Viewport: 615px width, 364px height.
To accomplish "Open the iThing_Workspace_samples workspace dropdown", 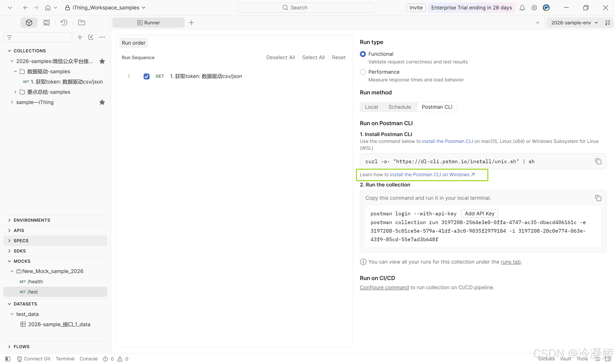I will [106, 8].
